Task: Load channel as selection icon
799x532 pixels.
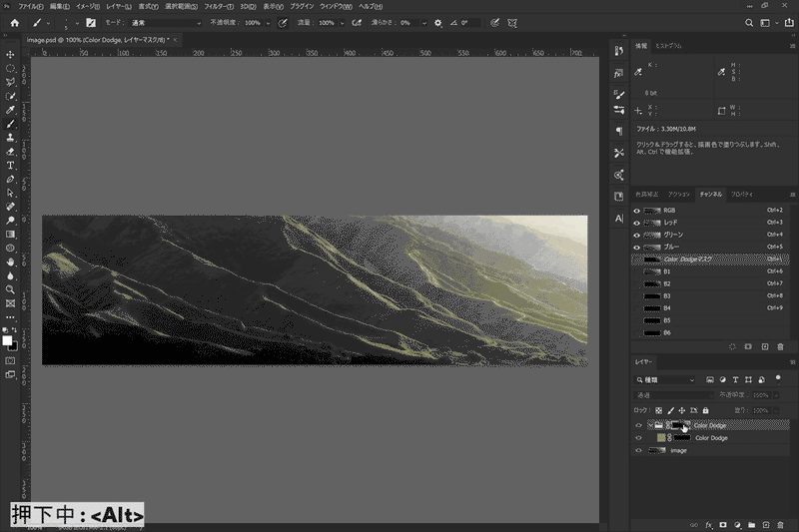Action: 732,346
